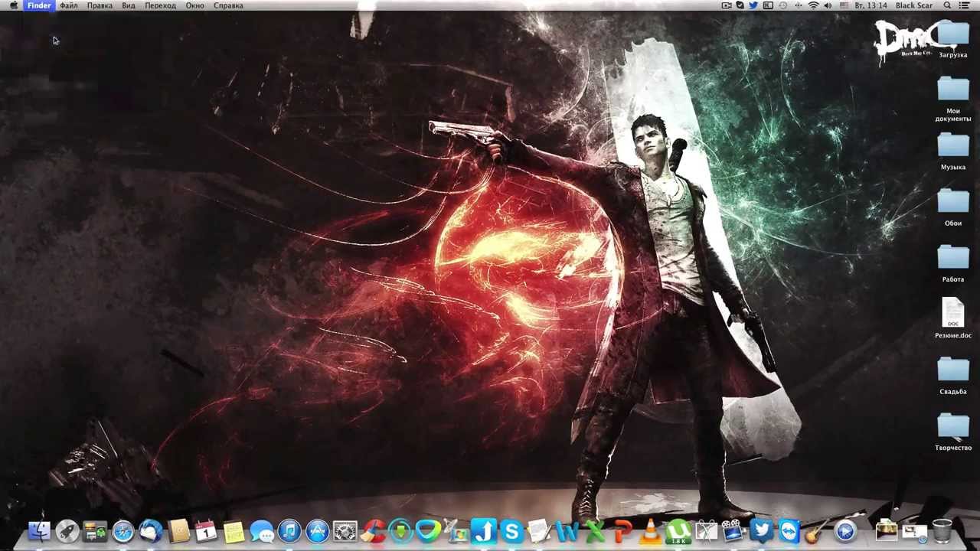Open the Time Machine menu bar item

(x=782, y=5)
